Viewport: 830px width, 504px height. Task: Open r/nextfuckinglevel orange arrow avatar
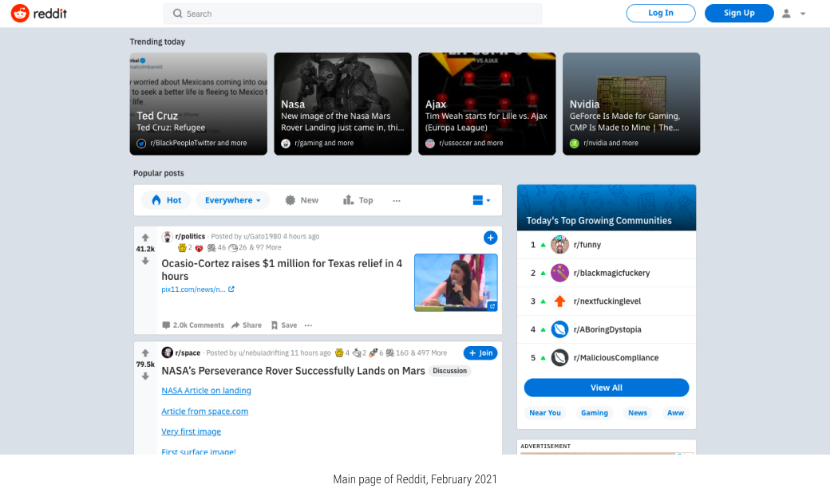coord(559,301)
